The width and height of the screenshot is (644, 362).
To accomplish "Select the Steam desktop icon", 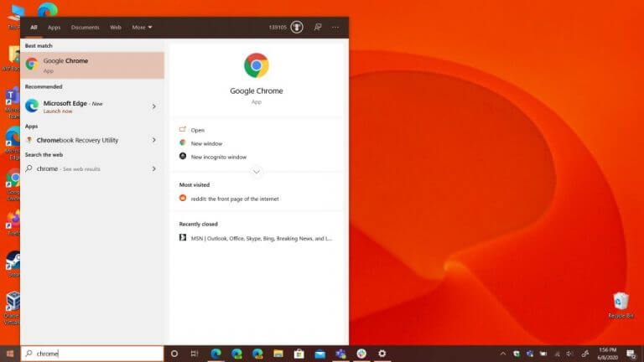I will tap(13, 264).
